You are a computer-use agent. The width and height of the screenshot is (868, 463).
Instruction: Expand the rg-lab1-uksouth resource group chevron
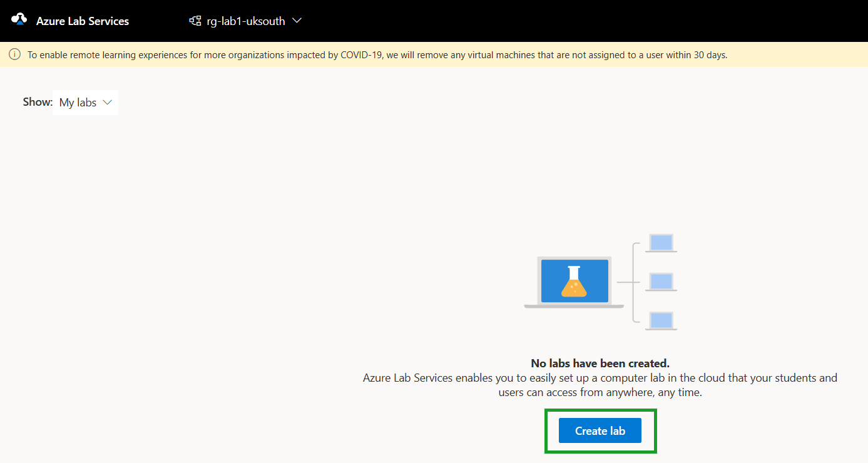pyautogui.click(x=297, y=21)
